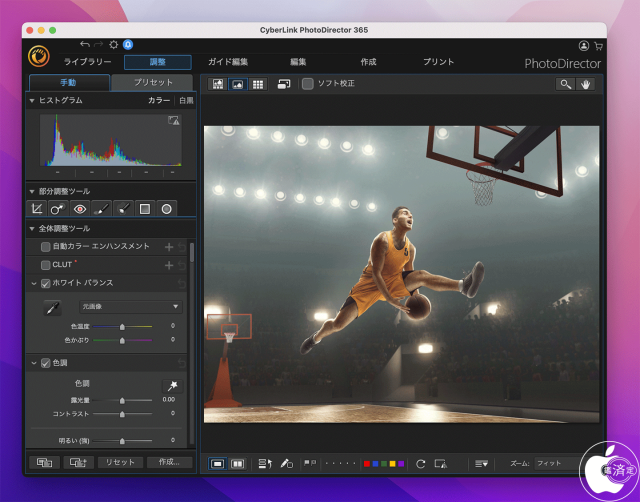Collapse the ホワイト バランス chevron

click(x=34, y=283)
